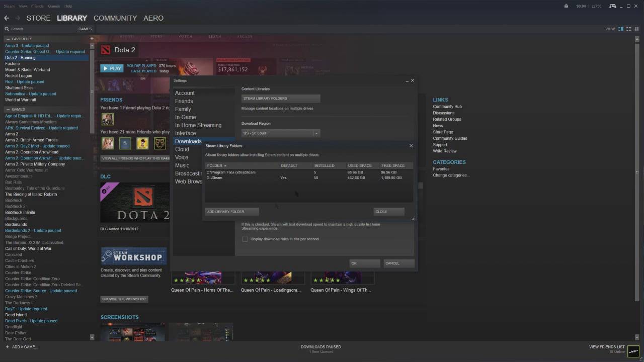Click Add Library Folder
Viewport: 644px width, 362px height.
(x=232, y=212)
